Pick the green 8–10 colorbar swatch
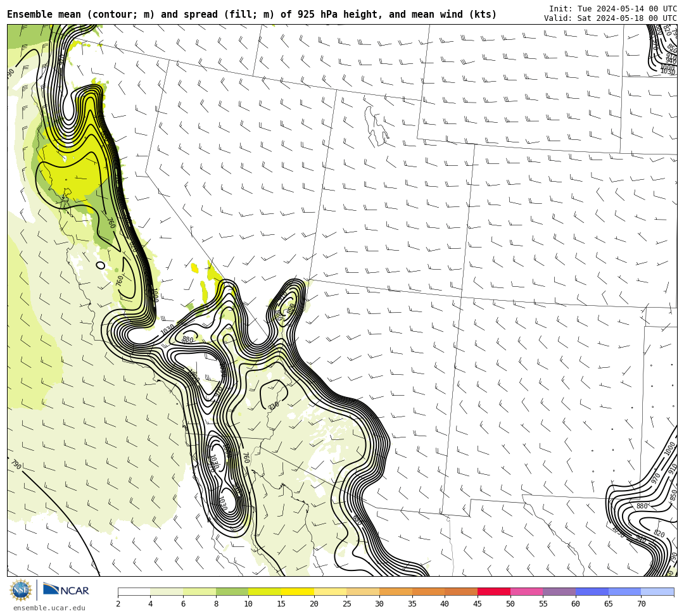Image resolution: width=684 pixels, height=616 pixels. (232, 592)
